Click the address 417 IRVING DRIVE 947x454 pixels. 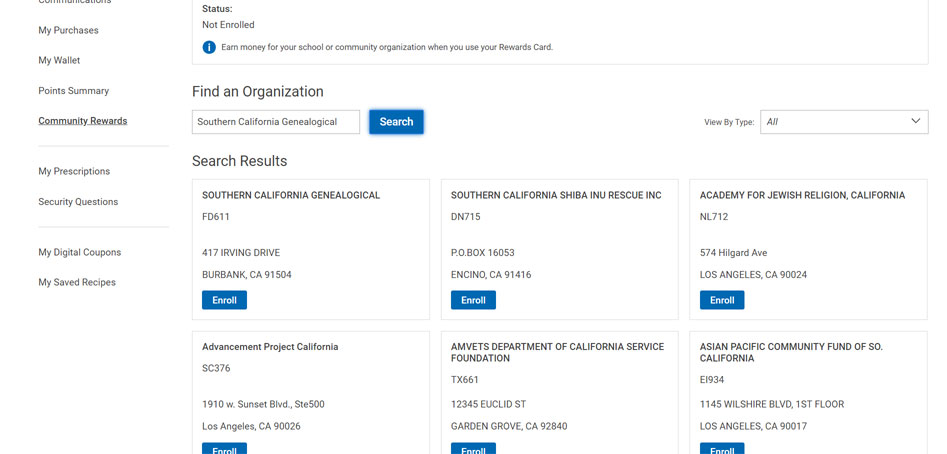point(241,253)
